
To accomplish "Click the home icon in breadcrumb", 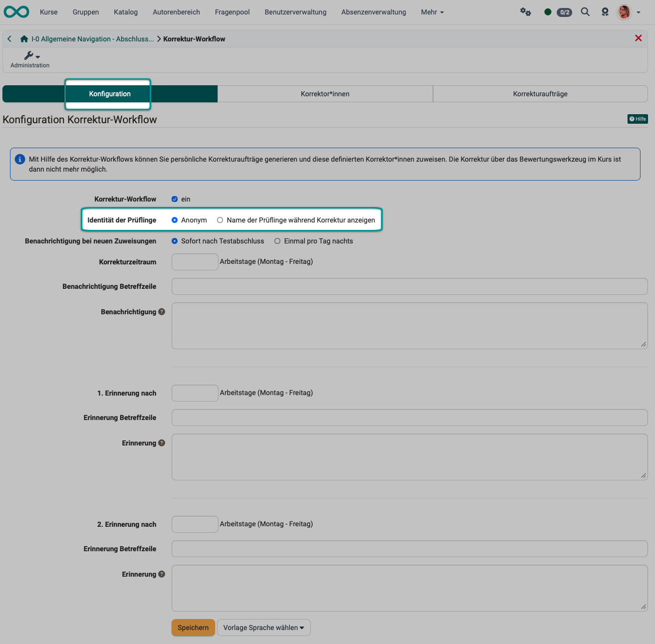I will coord(24,39).
